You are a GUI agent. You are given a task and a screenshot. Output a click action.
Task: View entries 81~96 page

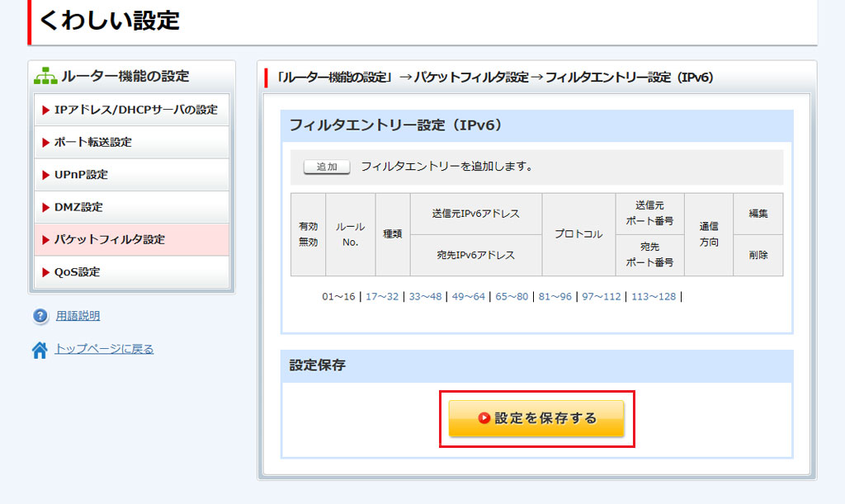tap(555, 297)
